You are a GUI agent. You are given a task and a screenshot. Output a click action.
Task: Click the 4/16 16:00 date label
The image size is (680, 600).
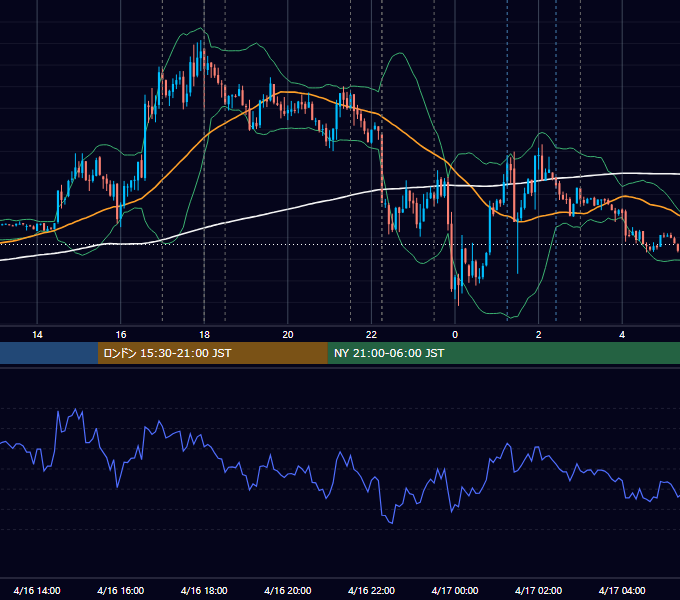point(121,590)
